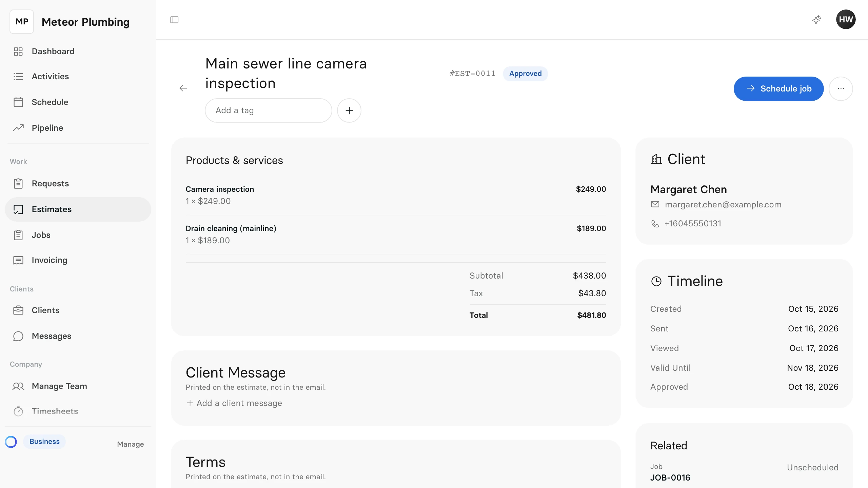Click the Timesheets stopwatch icon
Screen dimensions: 868x488
[x=18, y=411]
